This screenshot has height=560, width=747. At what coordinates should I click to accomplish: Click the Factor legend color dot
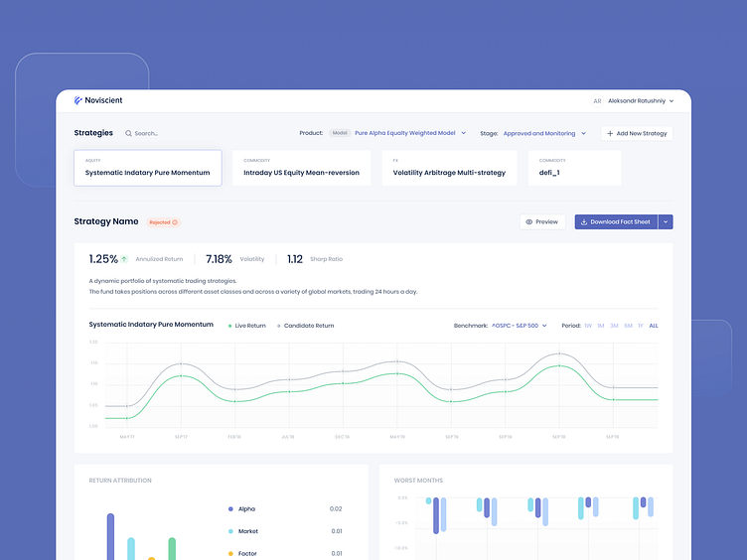[230, 554]
